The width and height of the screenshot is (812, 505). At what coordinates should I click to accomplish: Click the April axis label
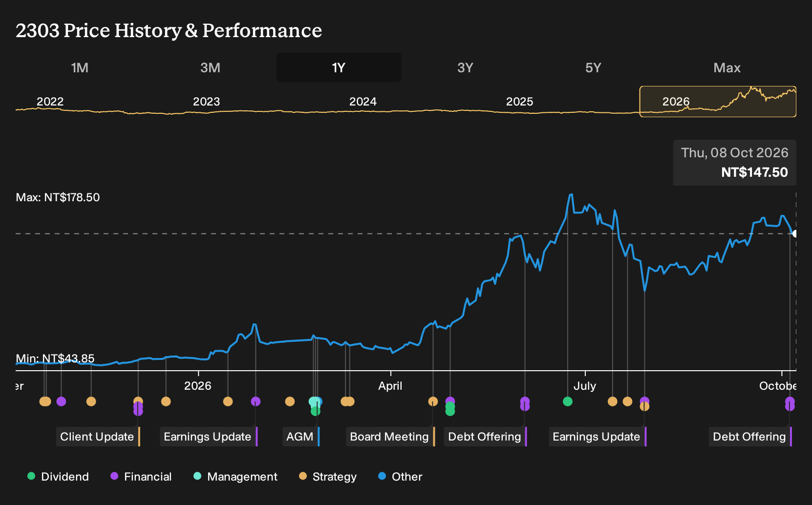[390, 386]
